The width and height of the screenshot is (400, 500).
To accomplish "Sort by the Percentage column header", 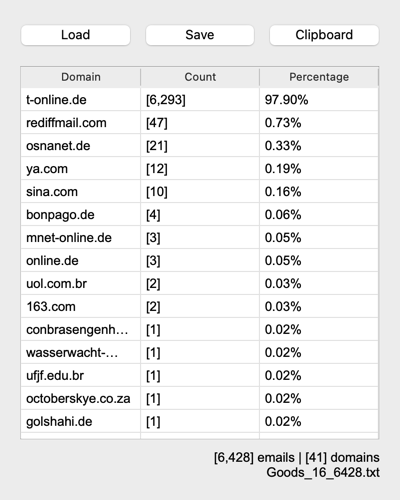I will (x=319, y=77).
